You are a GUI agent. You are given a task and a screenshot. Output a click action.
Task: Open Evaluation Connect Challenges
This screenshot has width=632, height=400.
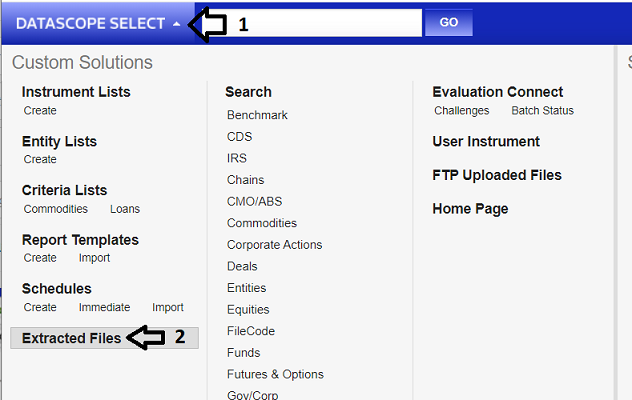click(x=462, y=111)
